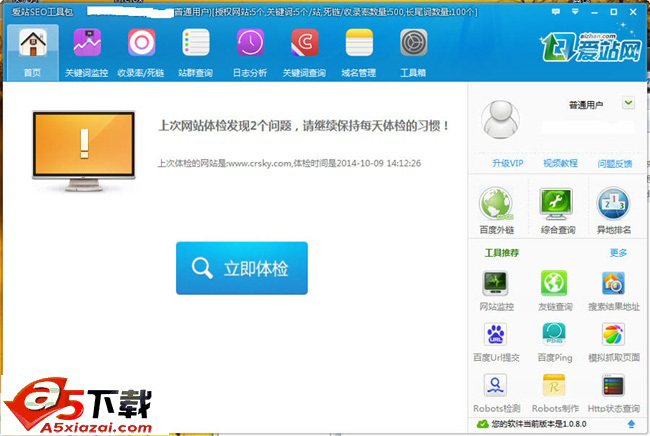The width and height of the screenshot is (650, 436).
Task: Click the software version 1.0.8.0 status text
Action: pyautogui.click(x=538, y=424)
